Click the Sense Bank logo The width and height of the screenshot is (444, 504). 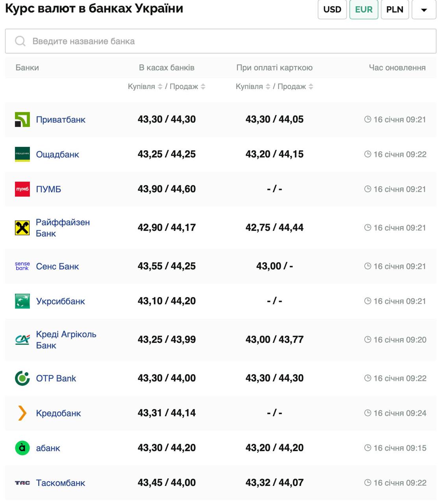22,266
